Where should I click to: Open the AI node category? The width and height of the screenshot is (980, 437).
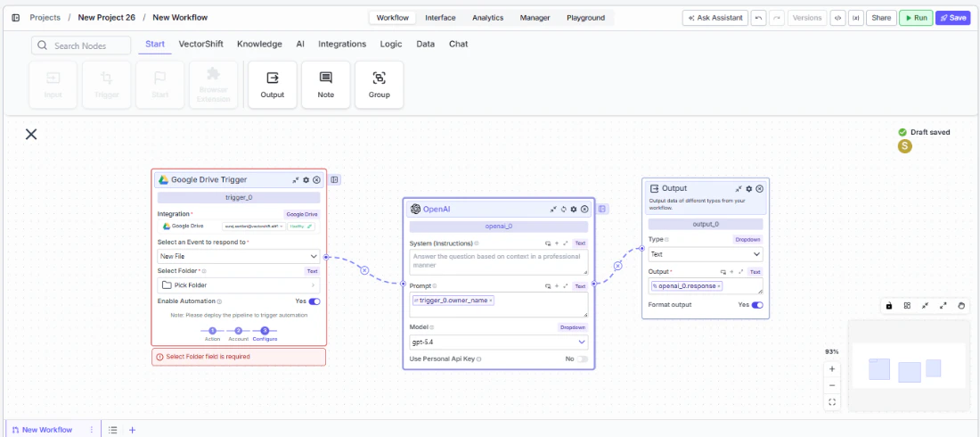tap(300, 45)
